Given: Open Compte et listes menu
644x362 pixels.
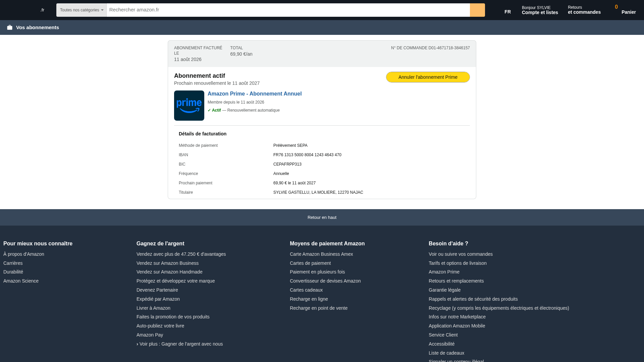Looking at the screenshot, I should (540, 10).
